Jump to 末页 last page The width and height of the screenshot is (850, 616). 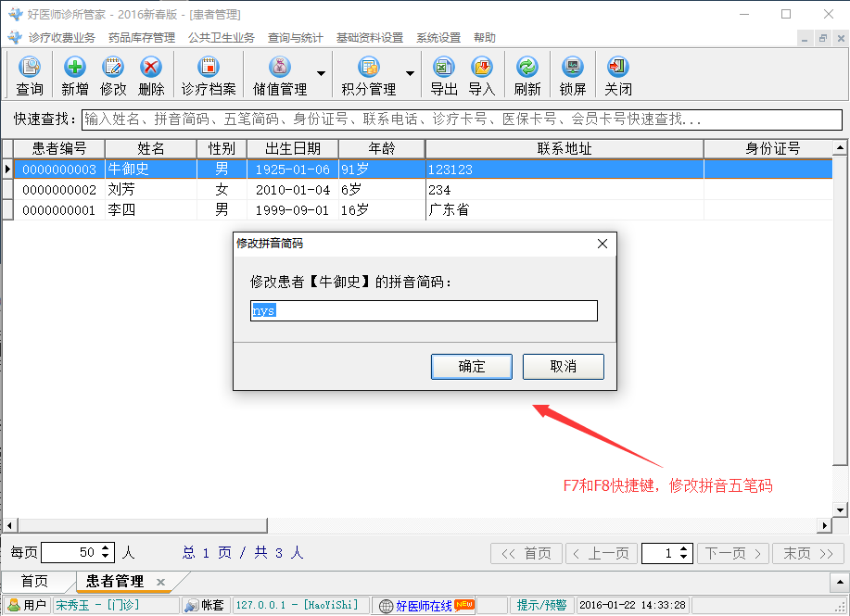click(807, 553)
